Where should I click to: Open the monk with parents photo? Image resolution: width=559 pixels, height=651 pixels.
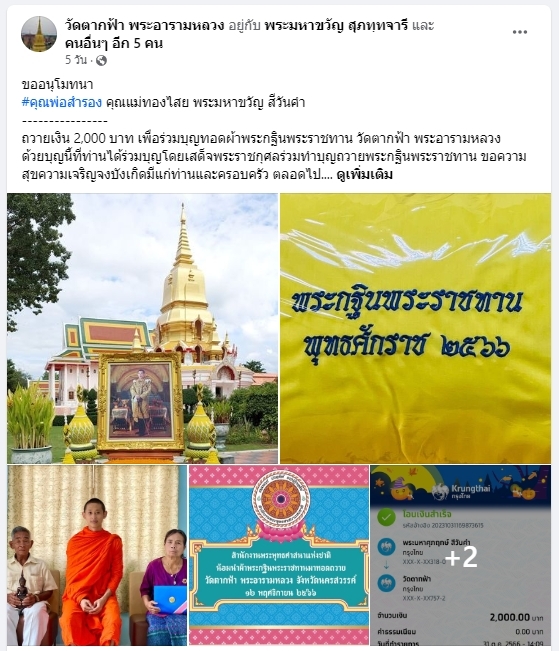(97, 555)
